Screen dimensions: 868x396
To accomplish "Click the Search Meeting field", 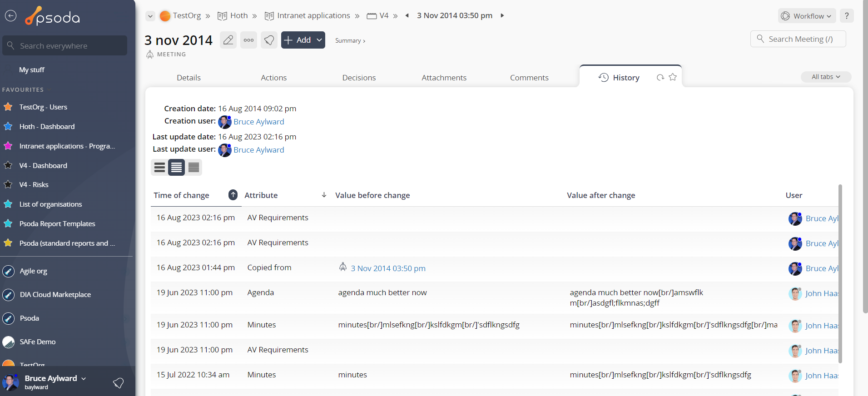I will click(798, 39).
